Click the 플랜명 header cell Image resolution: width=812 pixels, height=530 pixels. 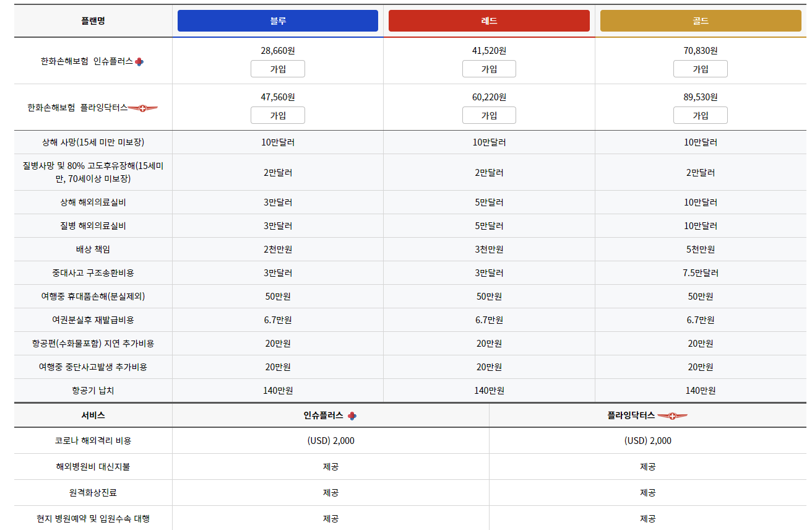[x=93, y=20]
